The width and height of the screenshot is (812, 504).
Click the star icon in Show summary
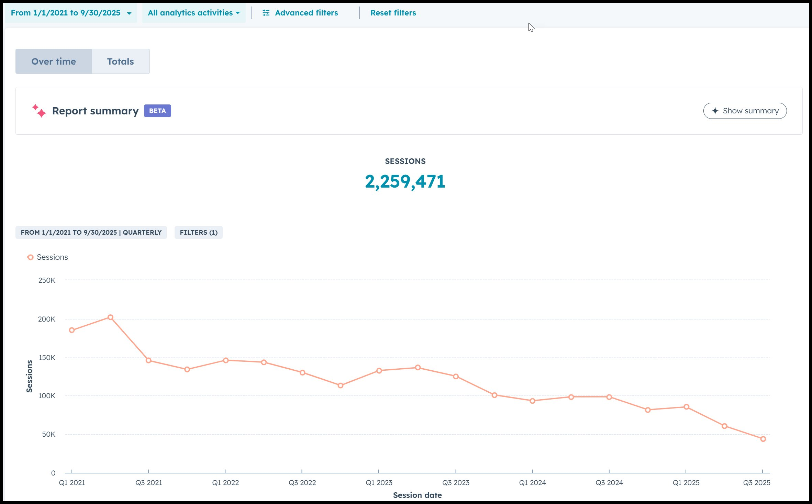tap(715, 111)
